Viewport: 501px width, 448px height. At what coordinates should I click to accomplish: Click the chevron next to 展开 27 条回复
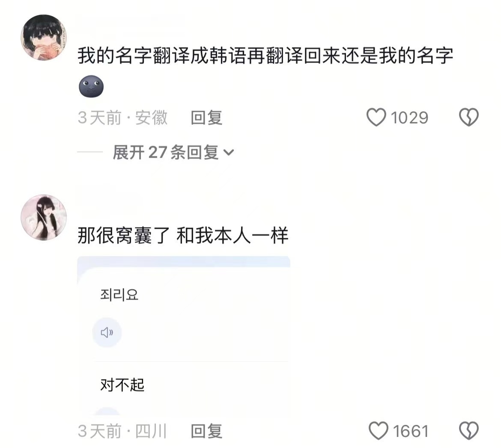(229, 153)
